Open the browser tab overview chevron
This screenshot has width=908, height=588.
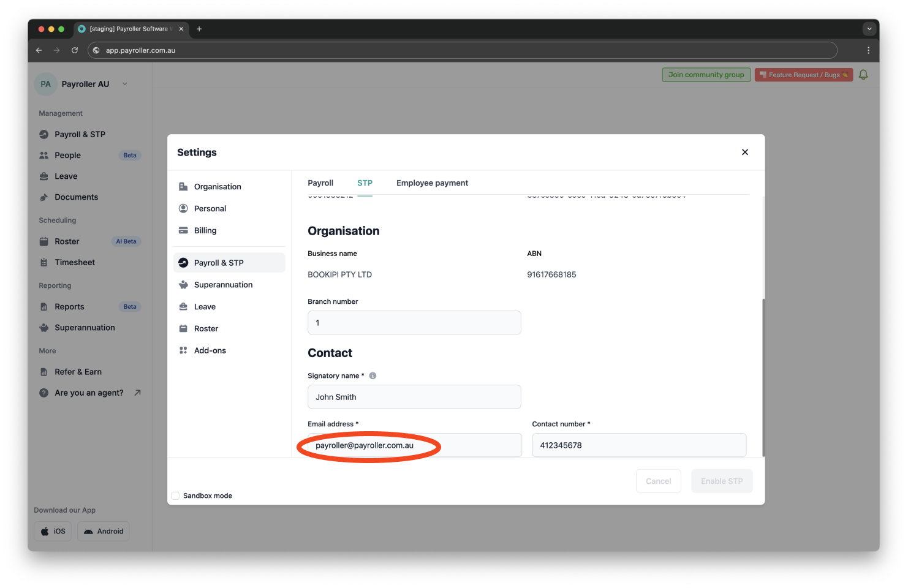click(x=869, y=28)
